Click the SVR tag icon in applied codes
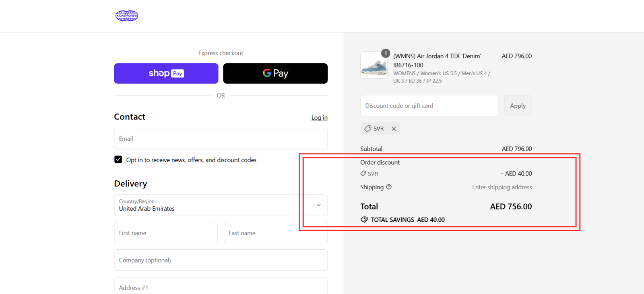Viewport: 644px width, 294px height. point(367,129)
